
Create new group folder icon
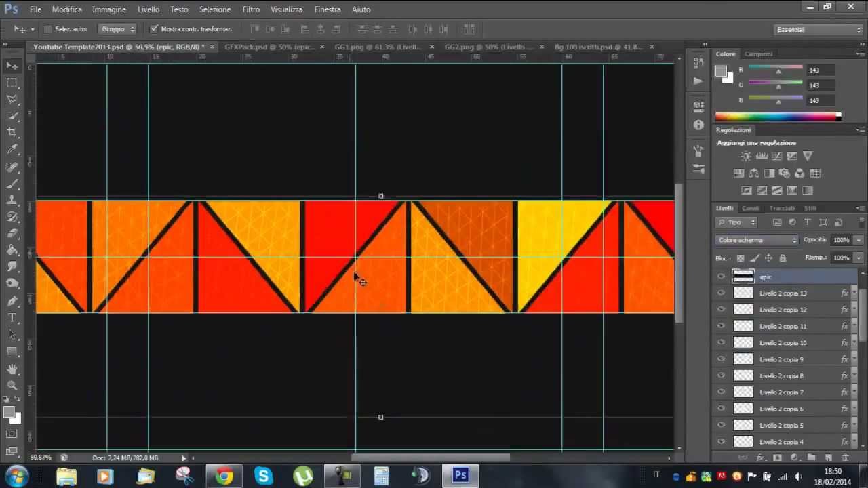pos(811,458)
